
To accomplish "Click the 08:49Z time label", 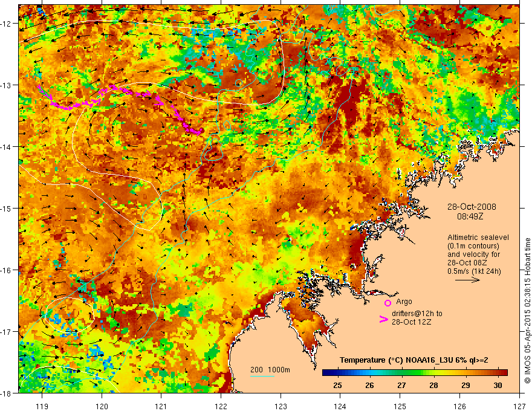I will pyautogui.click(x=470, y=216).
